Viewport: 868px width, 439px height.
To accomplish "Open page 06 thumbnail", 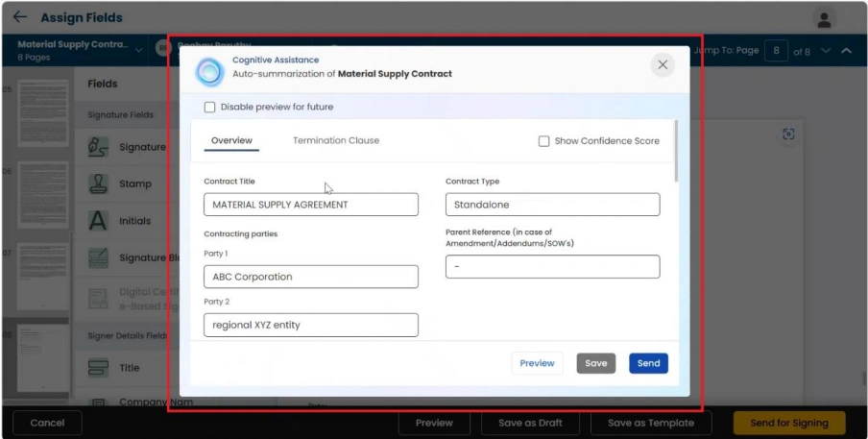I will 42,195.
